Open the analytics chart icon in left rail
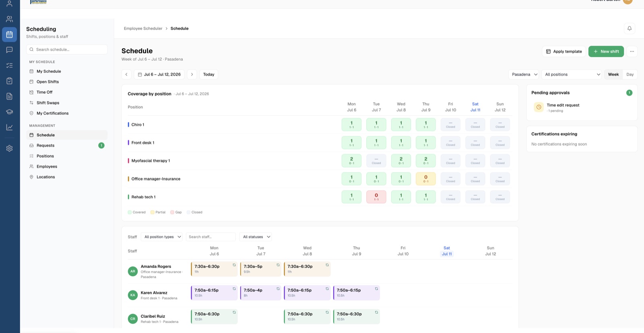 click(9, 127)
